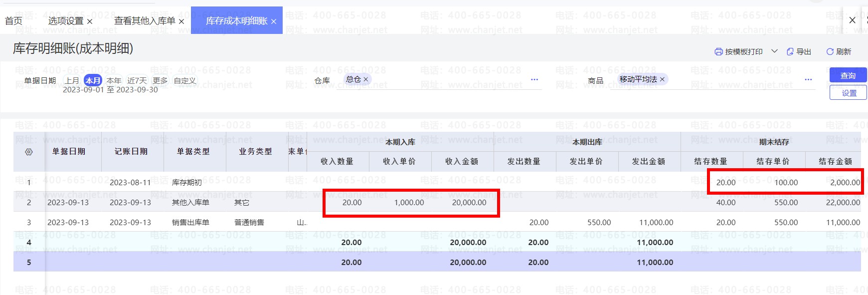Select table row number 4
The image size is (868, 295).
pos(29,242)
